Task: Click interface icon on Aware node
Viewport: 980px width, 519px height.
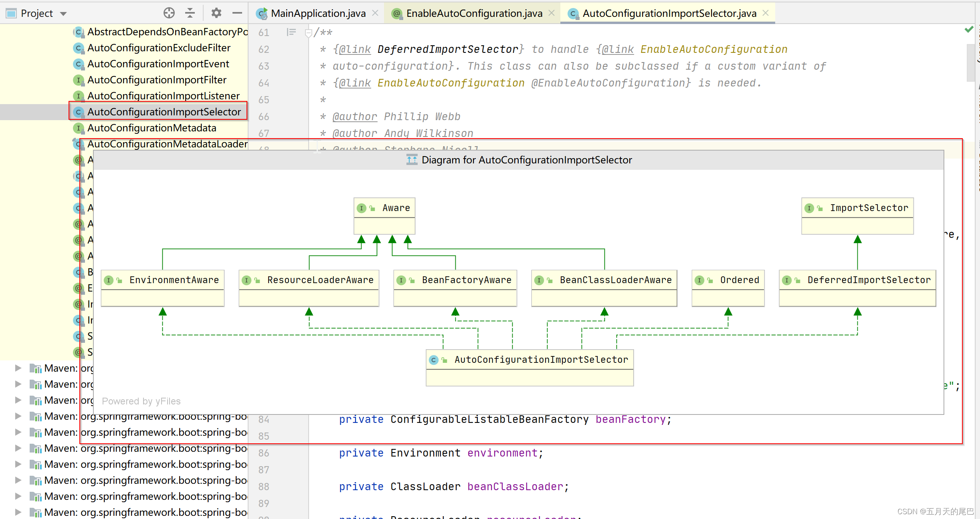Action: [x=362, y=208]
